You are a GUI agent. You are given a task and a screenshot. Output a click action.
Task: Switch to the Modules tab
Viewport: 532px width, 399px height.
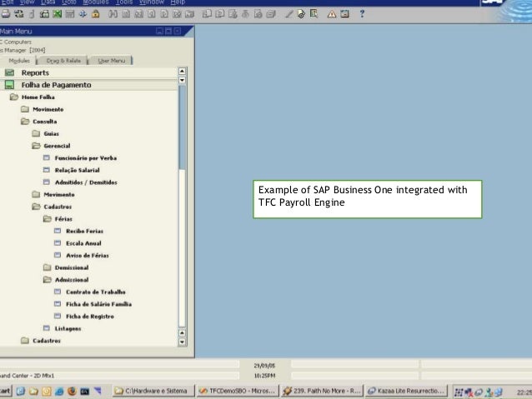point(19,61)
